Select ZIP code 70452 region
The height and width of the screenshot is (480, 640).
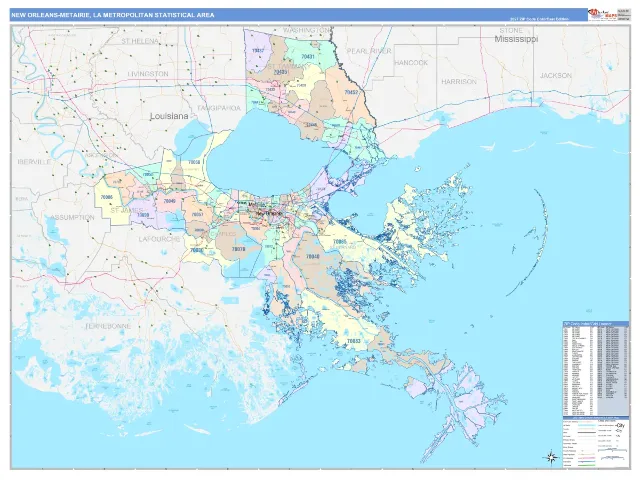tap(351, 92)
